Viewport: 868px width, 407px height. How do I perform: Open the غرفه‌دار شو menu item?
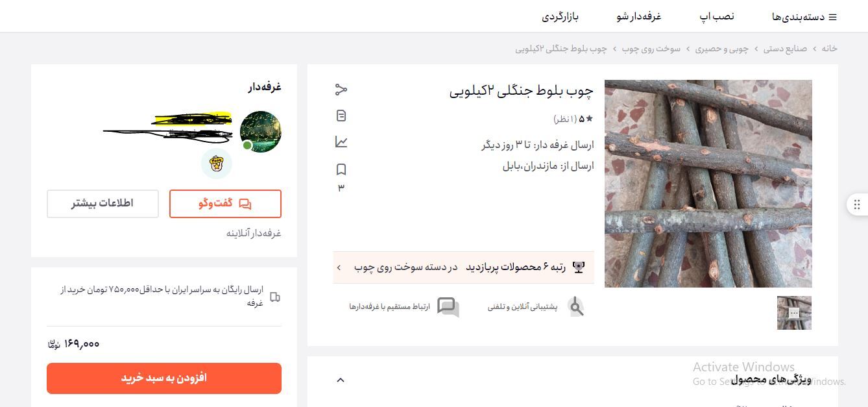(639, 16)
